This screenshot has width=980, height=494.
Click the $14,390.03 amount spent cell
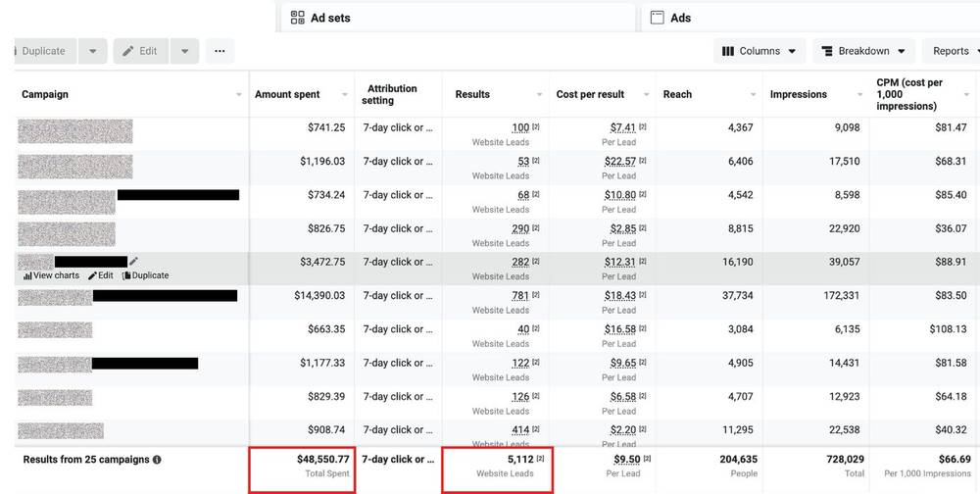coord(319,296)
